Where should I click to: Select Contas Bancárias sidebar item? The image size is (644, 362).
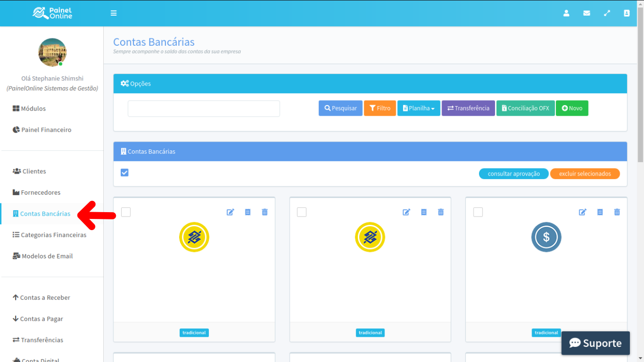41,214
